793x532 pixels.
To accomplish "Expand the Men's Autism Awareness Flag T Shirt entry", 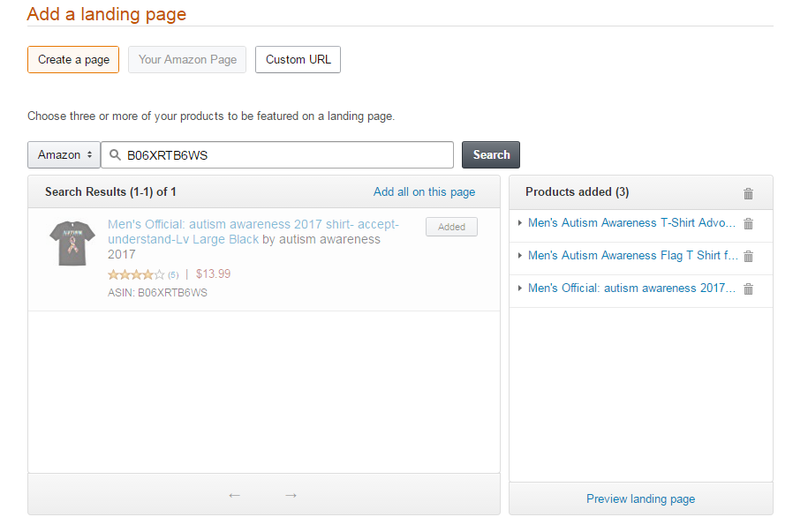I will click(520, 256).
